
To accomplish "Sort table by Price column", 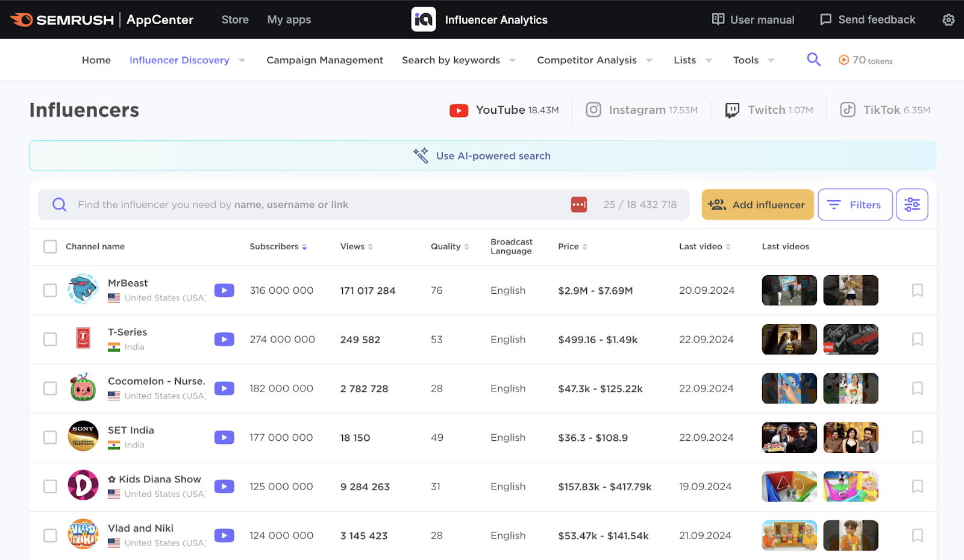I will [x=573, y=246].
